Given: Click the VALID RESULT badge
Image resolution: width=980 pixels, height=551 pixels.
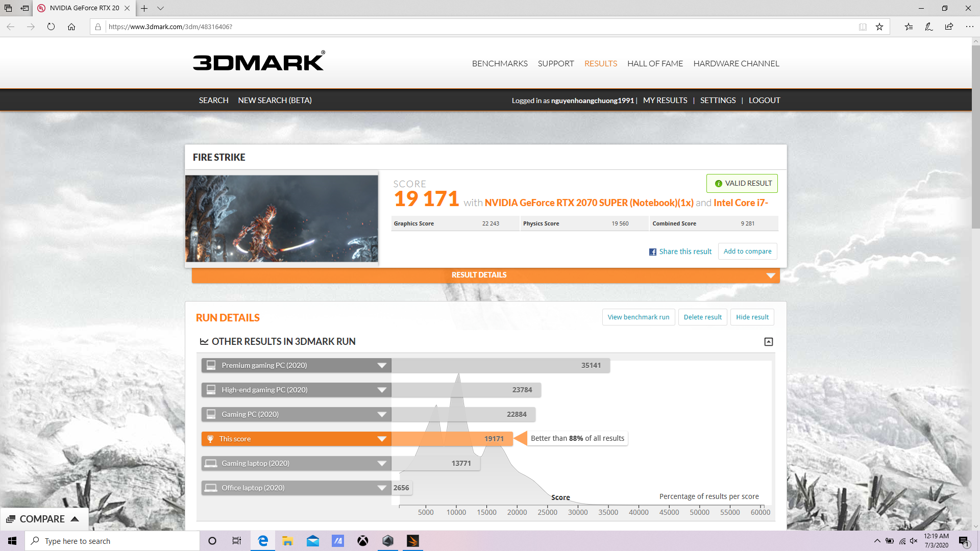Looking at the screenshot, I should 742,184.
